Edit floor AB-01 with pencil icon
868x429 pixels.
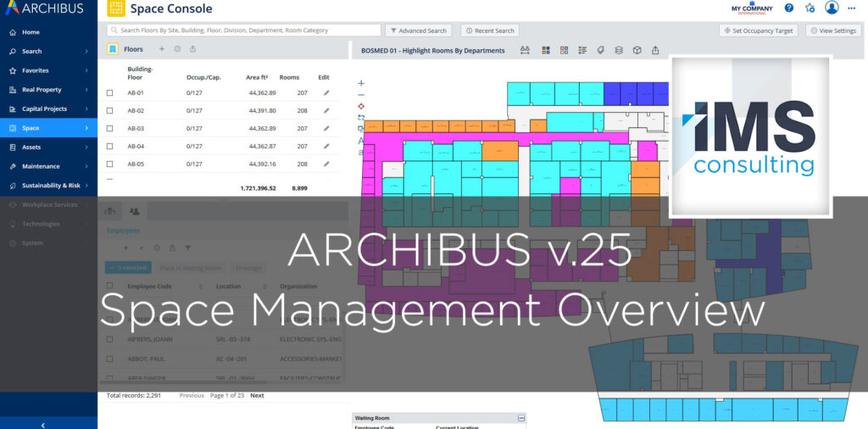tap(326, 93)
